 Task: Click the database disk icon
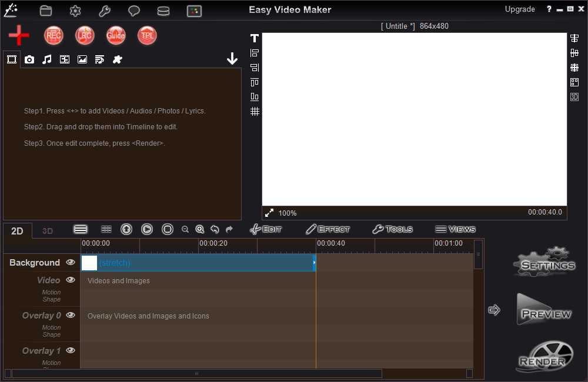point(163,11)
